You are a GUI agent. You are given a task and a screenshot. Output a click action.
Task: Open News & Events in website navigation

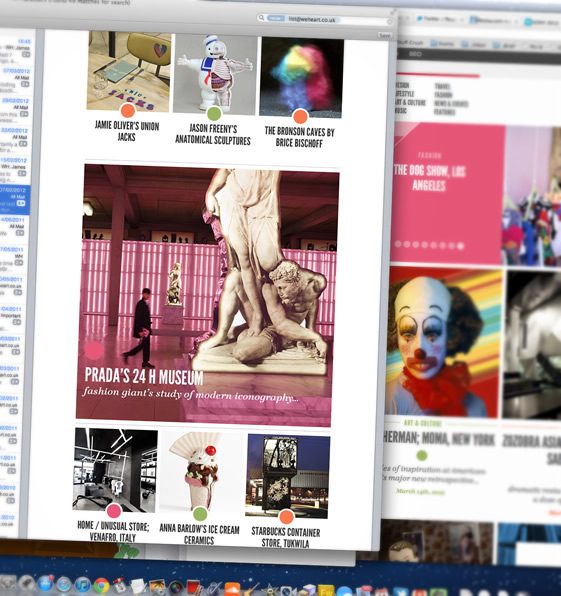451,104
